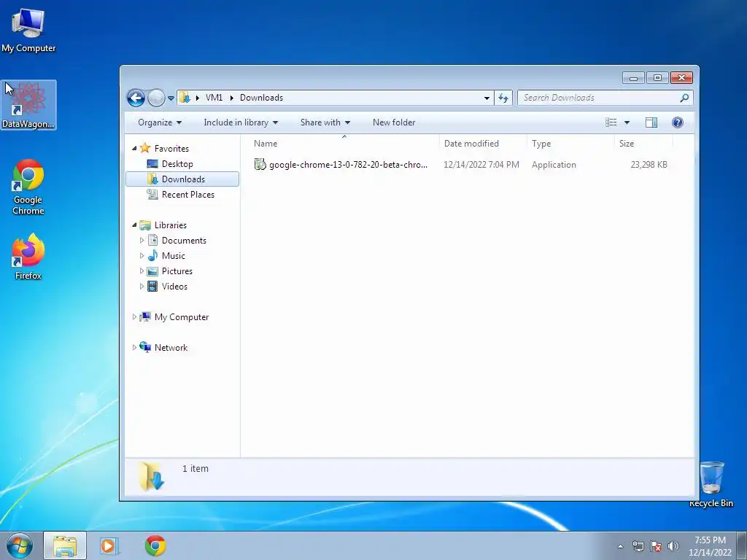Open Recent Places in sidebar

(187, 194)
